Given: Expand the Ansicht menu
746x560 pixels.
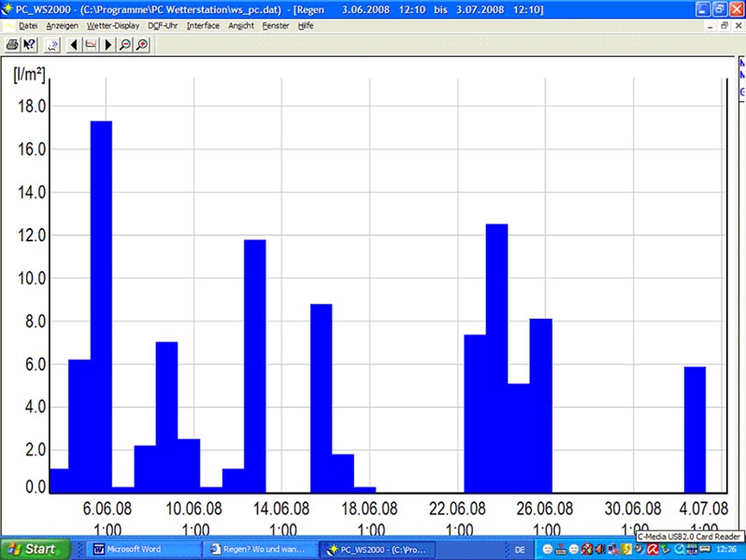Looking at the screenshot, I should pyautogui.click(x=241, y=25).
